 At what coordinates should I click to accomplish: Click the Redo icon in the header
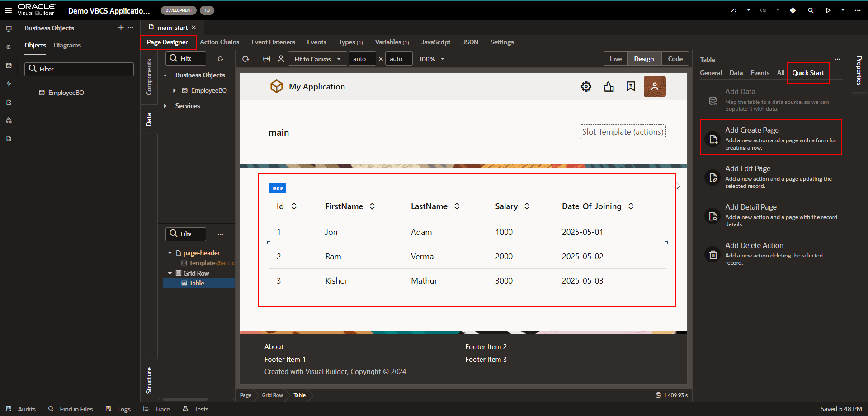(x=763, y=10)
